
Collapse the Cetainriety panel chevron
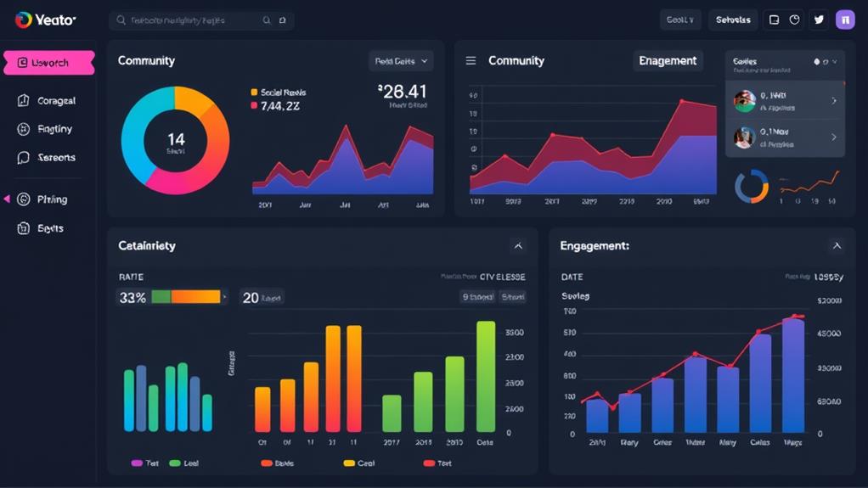518,245
